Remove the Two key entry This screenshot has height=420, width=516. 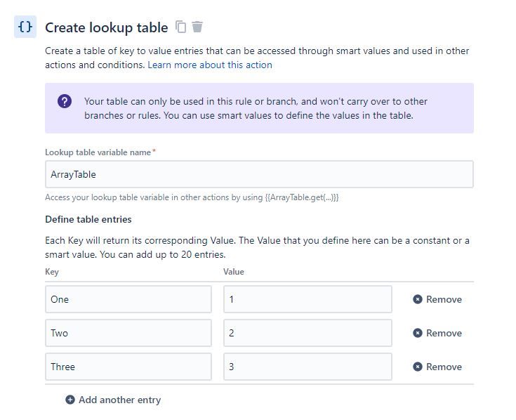coord(444,333)
